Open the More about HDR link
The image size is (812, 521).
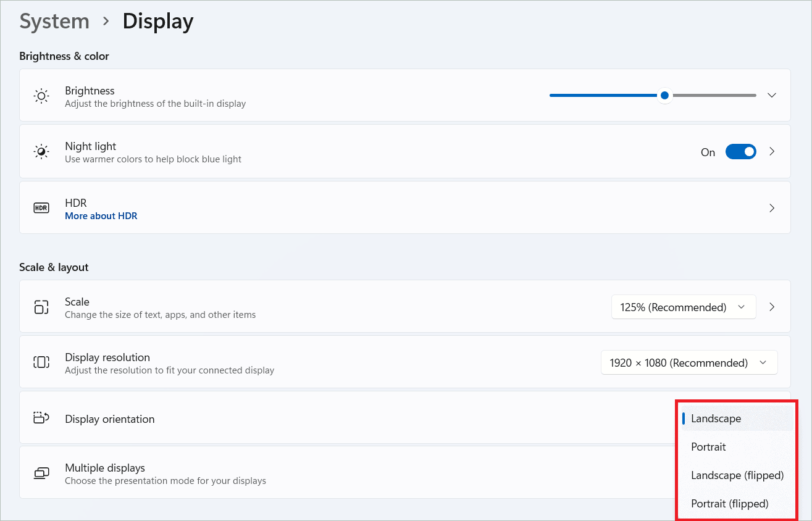101,216
